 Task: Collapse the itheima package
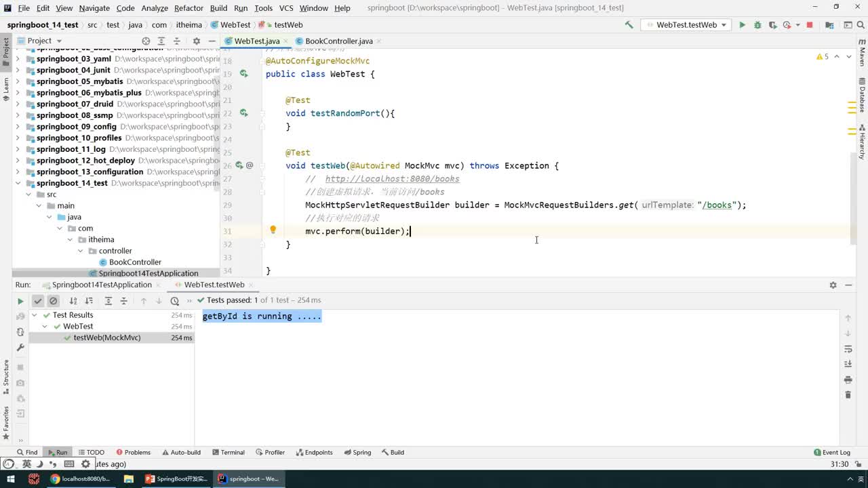(x=70, y=240)
